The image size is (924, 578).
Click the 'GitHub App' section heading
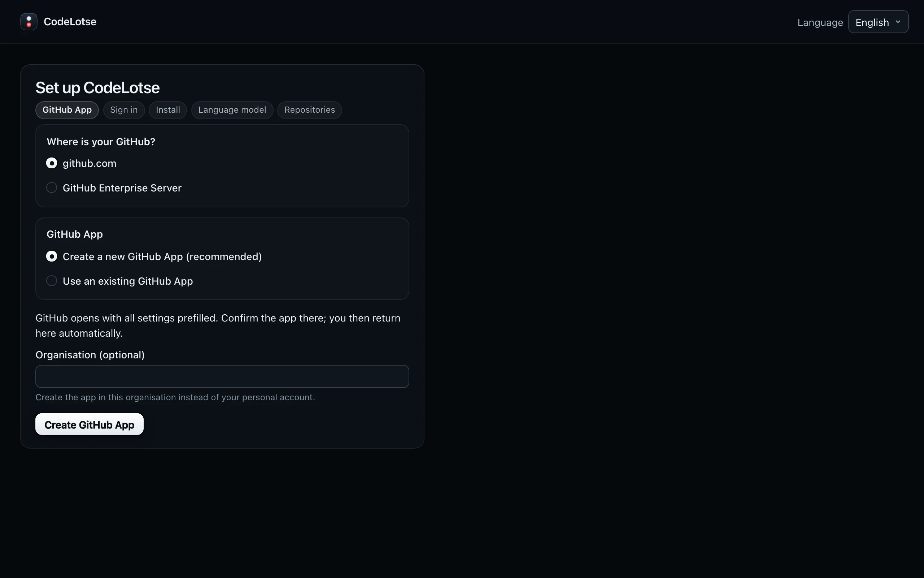click(x=74, y=234)
